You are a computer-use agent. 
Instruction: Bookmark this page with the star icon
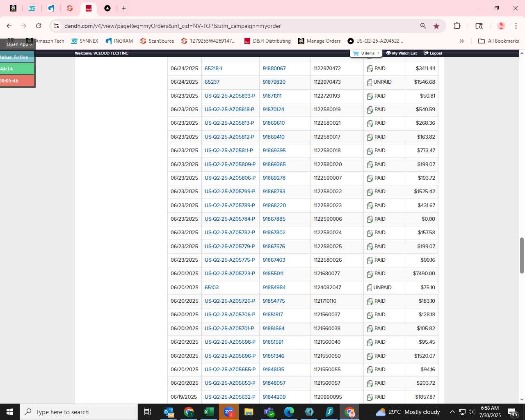point(436,26)
